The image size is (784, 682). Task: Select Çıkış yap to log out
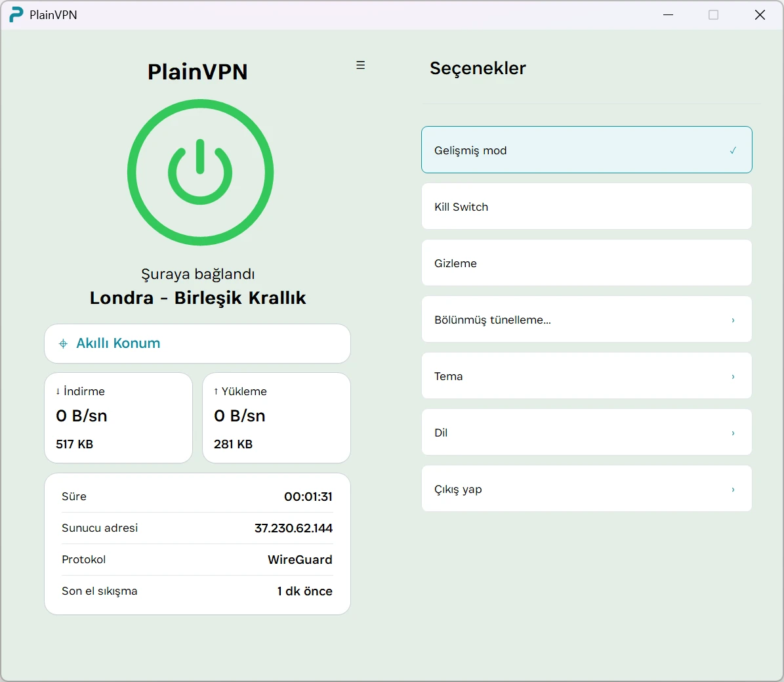[x=587, y=489]
